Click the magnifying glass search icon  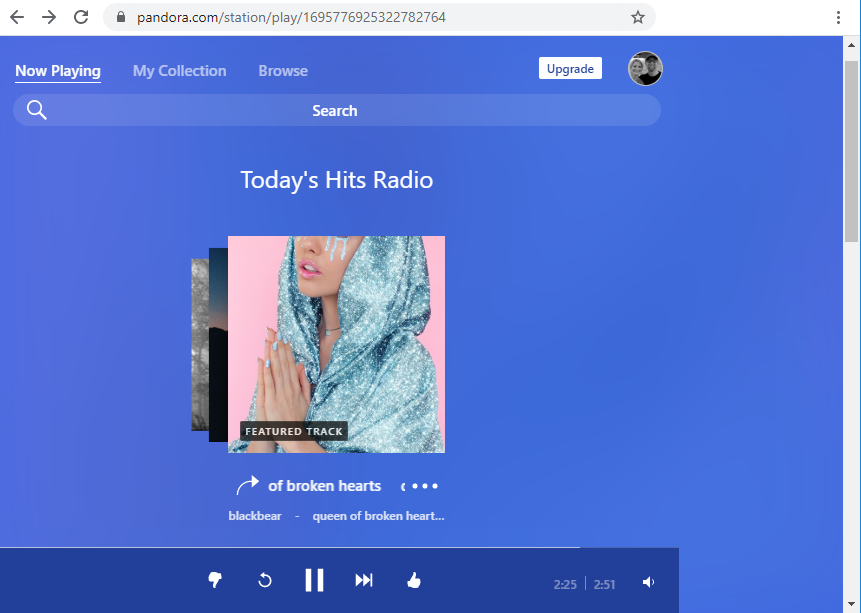[37, 111]
